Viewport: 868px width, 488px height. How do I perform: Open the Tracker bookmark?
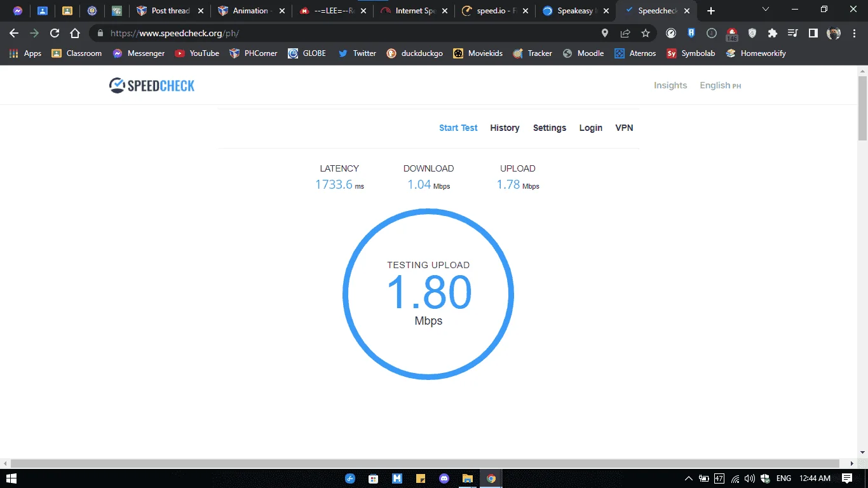[x=532, y=53]
